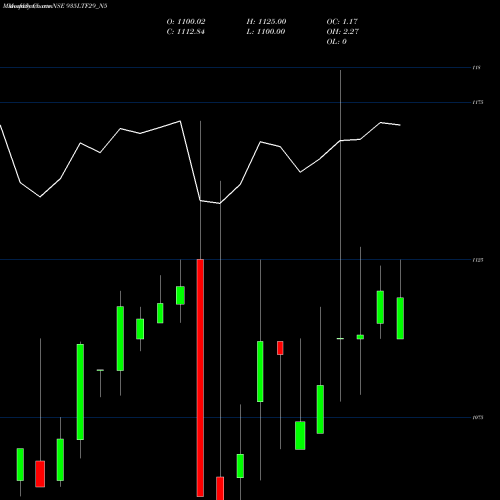Select the open price O: 1100.02
This screenshot has width=500, height=500.
[186, 22]
